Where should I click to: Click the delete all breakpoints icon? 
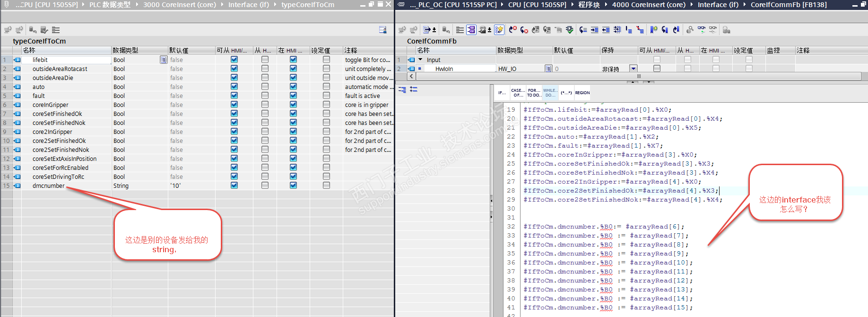tap(524, 30)
